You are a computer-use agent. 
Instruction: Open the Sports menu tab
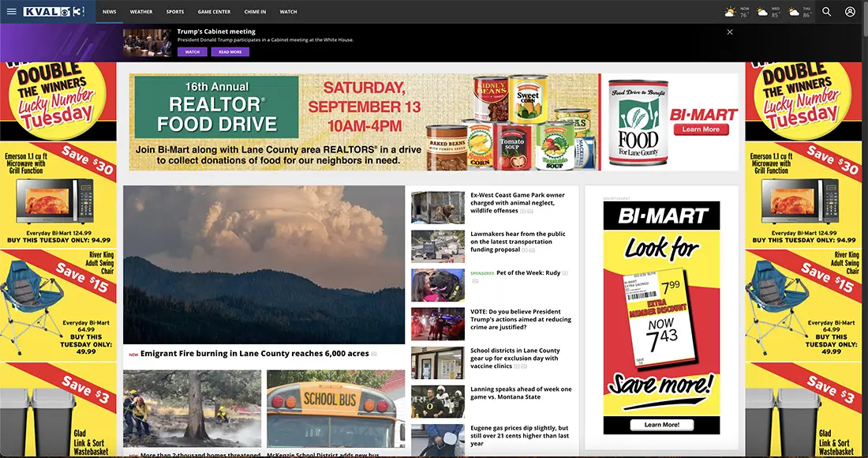175,12
